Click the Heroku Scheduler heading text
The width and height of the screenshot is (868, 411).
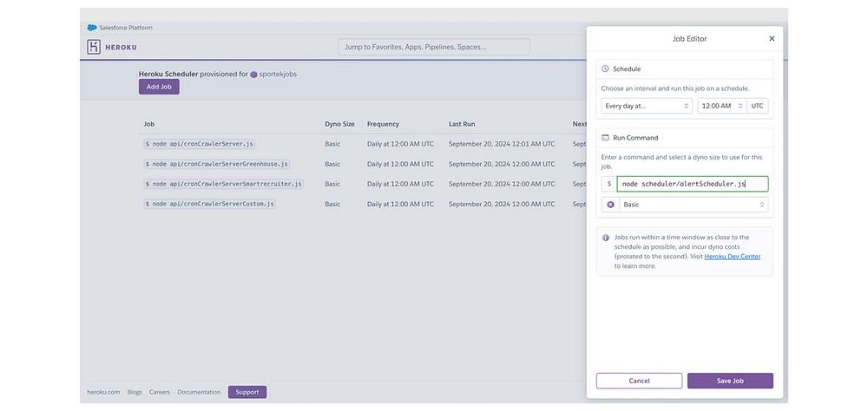click(x=168, y=74)
